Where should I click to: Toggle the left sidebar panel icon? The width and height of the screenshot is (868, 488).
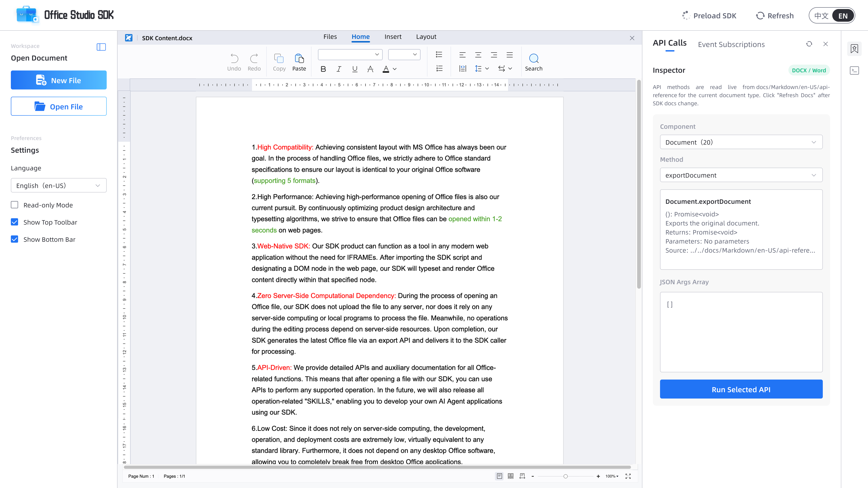coord(101,47)
